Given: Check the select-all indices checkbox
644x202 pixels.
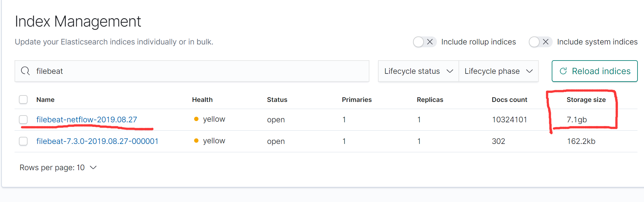Looking at the screenshot, I should click(x=23, y=99).
